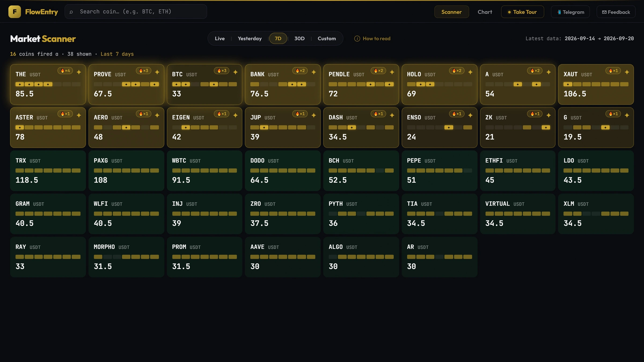Start the Take Tour walkthrough
The height and width of the screenshot is (362, 644).
[x=522, y=12]
